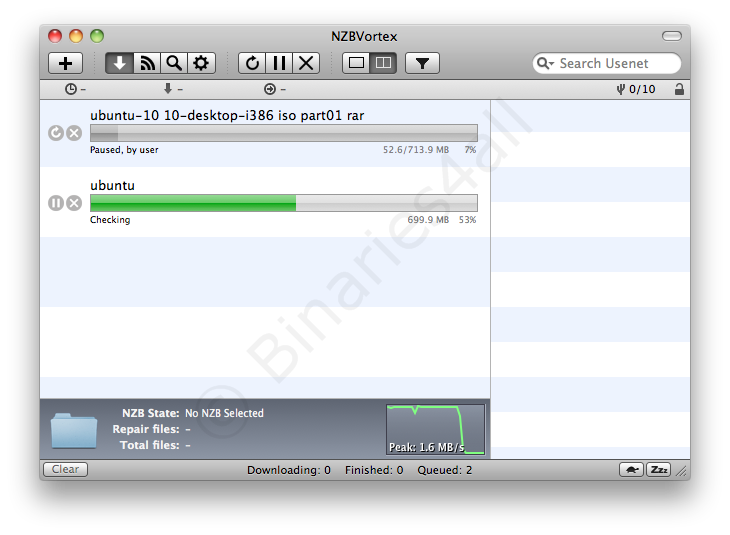Click the window resize grip corner
The height and width of the screenshot is (535, 730).
[682, 471]
